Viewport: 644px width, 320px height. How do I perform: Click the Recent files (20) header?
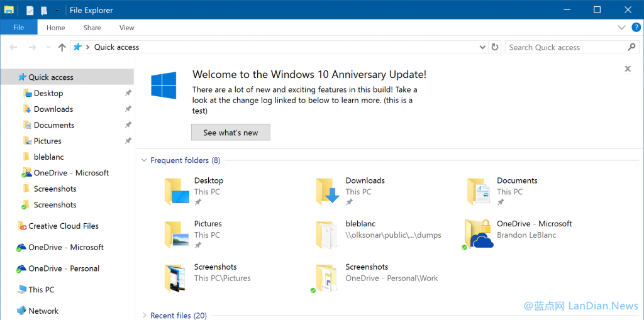pyautogui.click(x=179, y=316)
